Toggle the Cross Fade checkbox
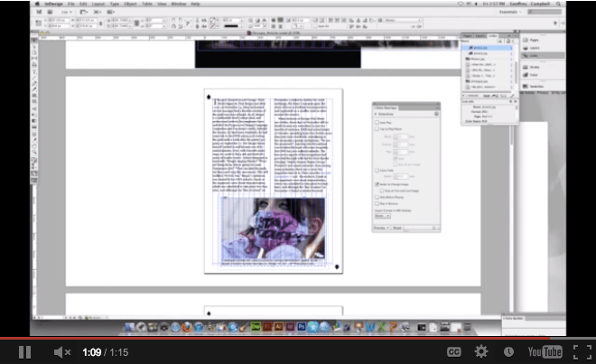The image size is (596, 364). 377,170
